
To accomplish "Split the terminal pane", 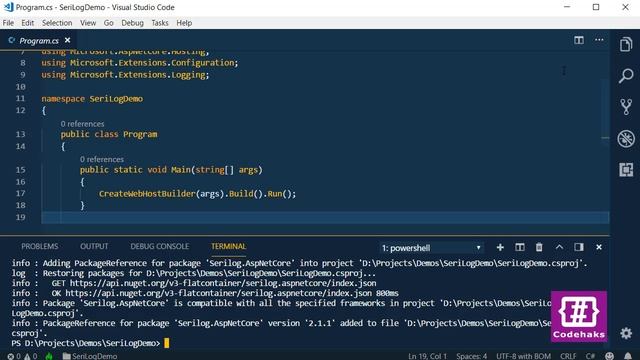I will (x=520, y=247).
